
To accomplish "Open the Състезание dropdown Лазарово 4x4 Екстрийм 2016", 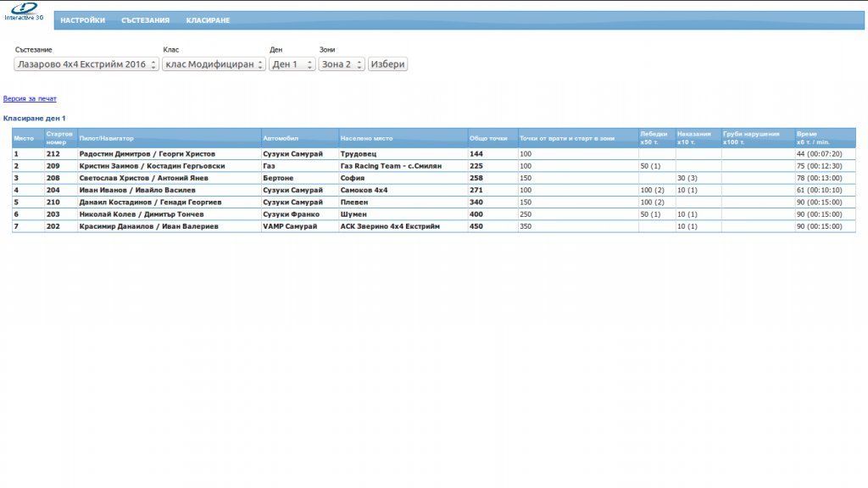I will [x=86, y=64].
